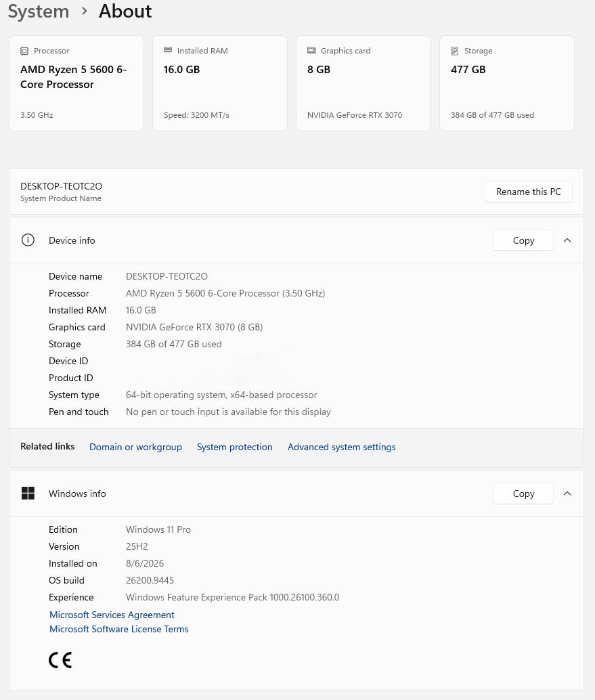Click Edition value 'Windows 11 Pro'
This screenshot has height=700, width=595.
pyautogui.click(x=158, y=529)
